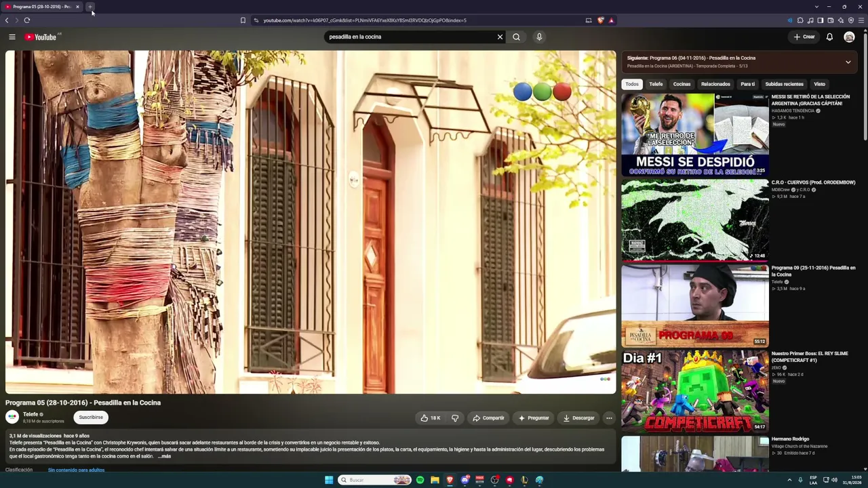Open the C.R.O - CUERVOS video thumbnail

tap(695, 220)
